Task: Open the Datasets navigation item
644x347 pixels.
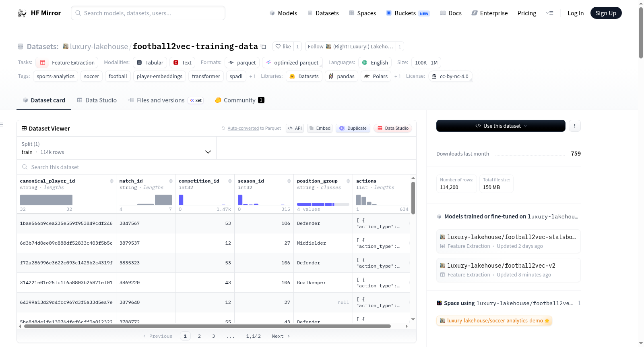Action: pos(323,13)
